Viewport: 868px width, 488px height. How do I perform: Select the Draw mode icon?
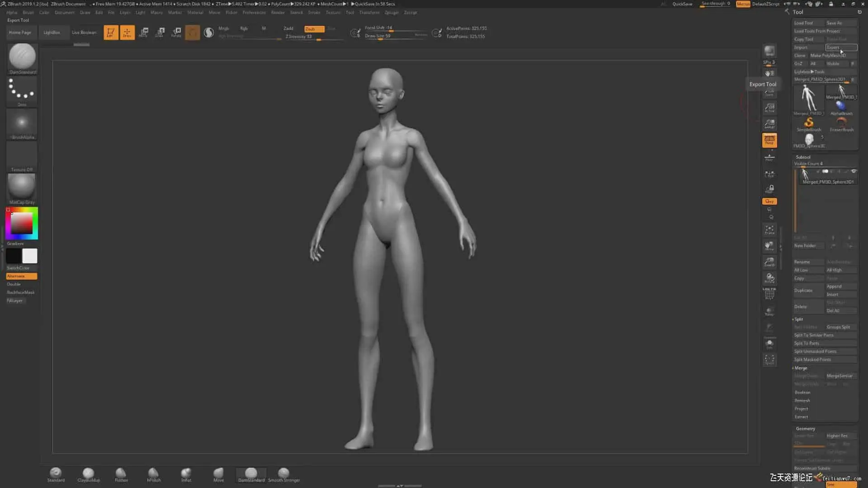pos(127,32)
